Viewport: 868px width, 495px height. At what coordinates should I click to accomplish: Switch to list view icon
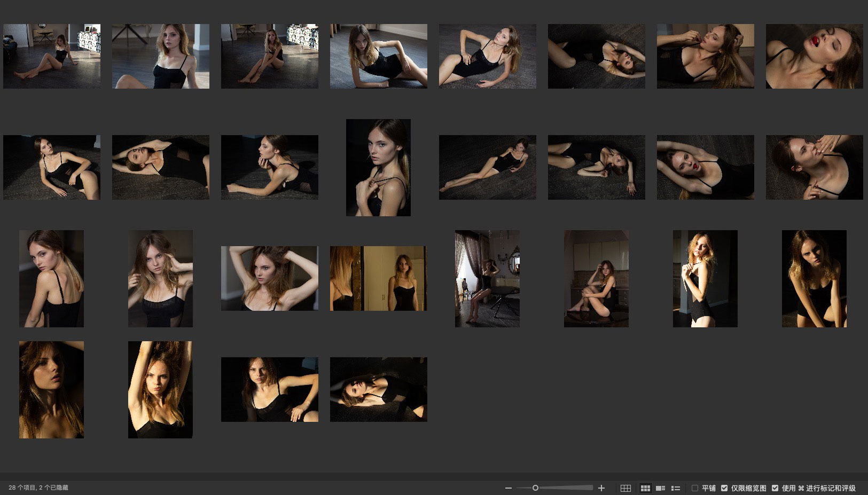coord(676,488)
